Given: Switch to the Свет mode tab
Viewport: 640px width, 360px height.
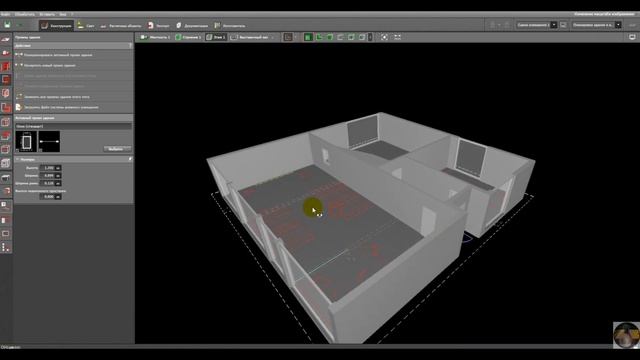Looking at the screenshot, I should 86,26.
